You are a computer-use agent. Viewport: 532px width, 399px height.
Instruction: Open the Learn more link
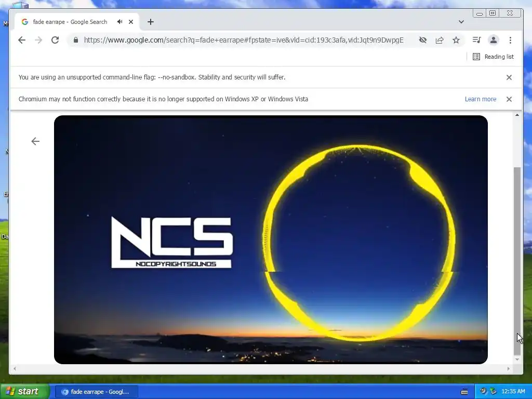481,99
